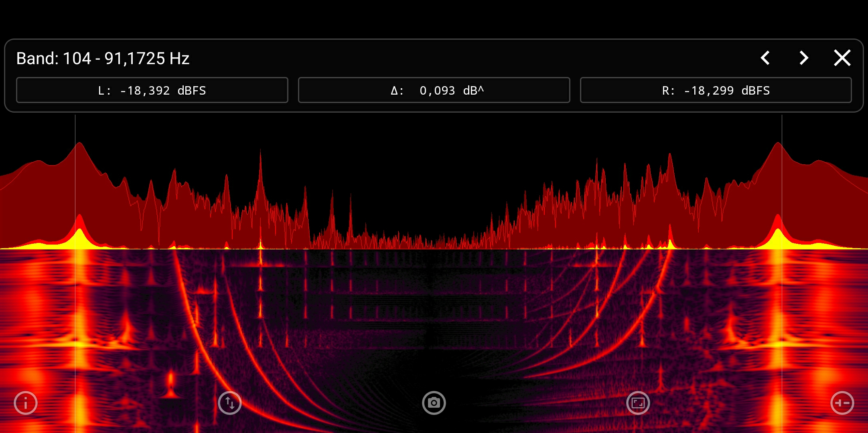Open the info panel with the i icon
Viewport: 868px width, 433px height.
click(x=25, y=402)
